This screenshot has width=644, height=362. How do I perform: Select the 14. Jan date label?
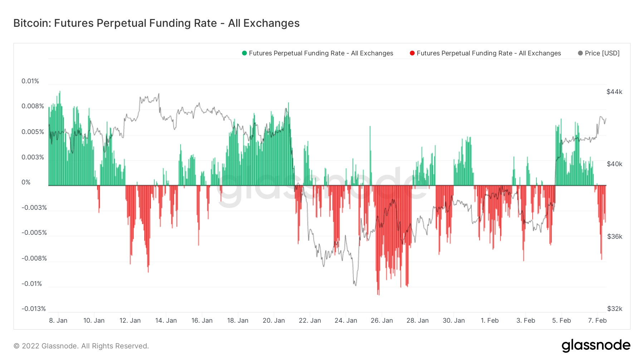pos(166,321)
